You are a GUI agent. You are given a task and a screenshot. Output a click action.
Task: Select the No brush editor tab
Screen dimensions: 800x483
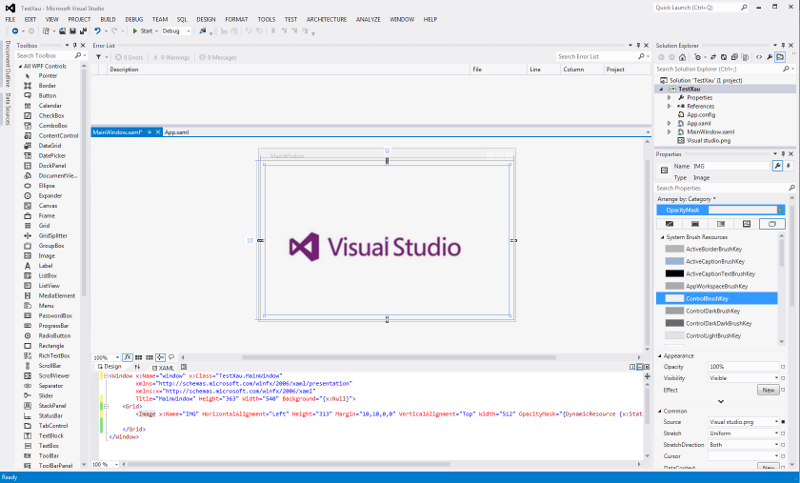(669, 224)
